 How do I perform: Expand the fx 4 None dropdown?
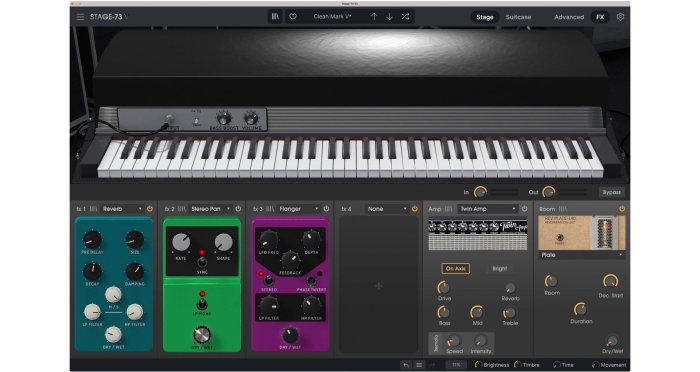pos(387,209)
